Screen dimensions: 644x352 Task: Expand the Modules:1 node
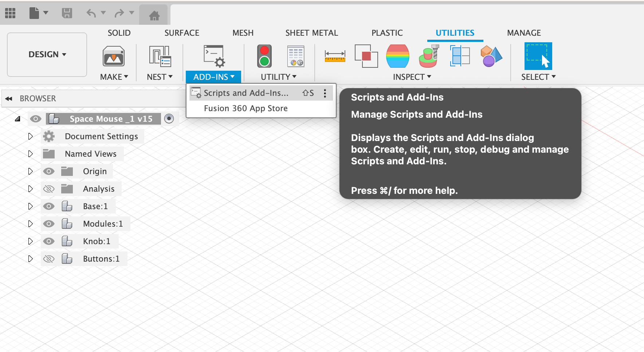[31, 224]
